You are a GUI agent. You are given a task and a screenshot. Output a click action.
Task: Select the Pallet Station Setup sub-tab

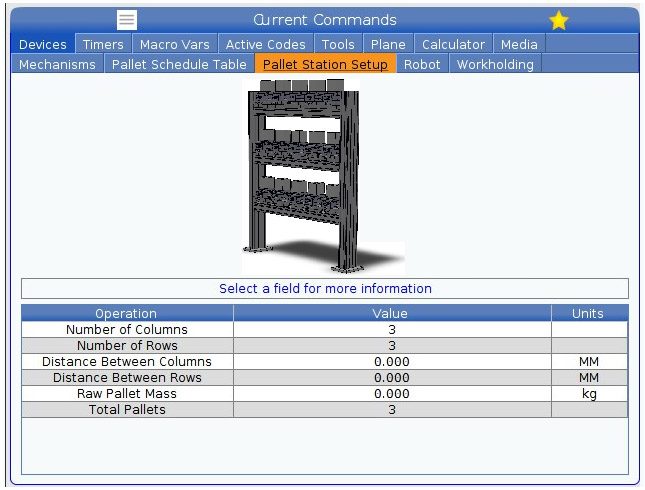point(325,64)
